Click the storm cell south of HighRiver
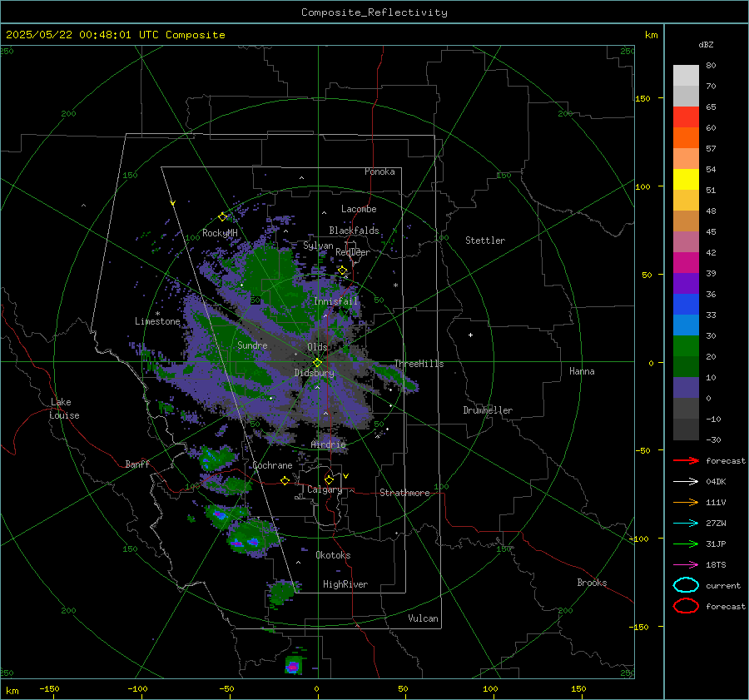The width and height of the screenshot is (749, 700). coord(282,592)
